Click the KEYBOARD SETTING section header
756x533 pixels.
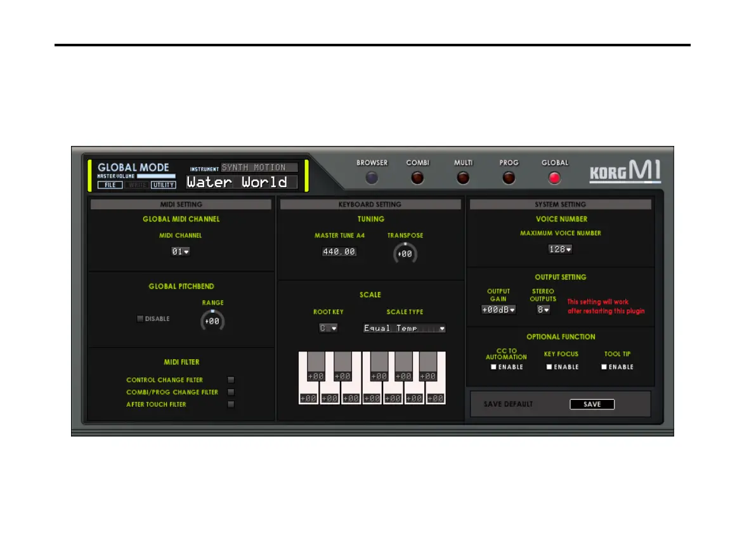[370, 204]
